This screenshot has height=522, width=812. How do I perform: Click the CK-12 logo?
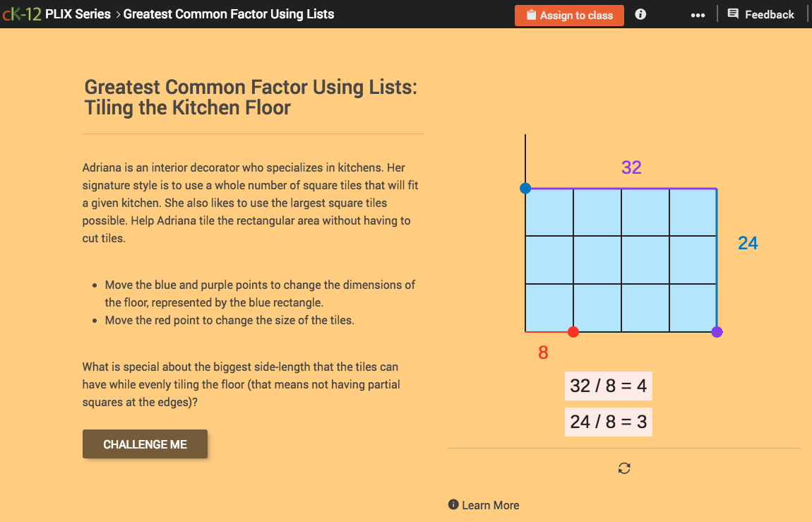coord(21,13)
